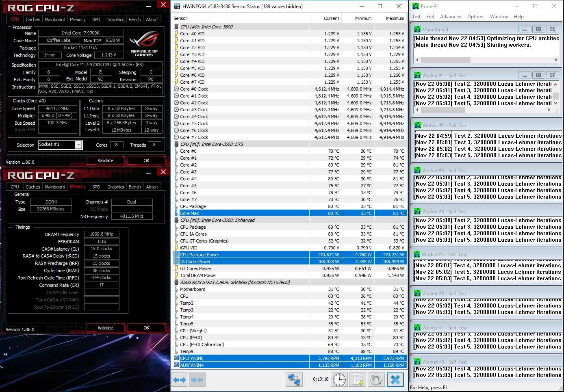Click Validate in the CPU-Z processor window

105,160
